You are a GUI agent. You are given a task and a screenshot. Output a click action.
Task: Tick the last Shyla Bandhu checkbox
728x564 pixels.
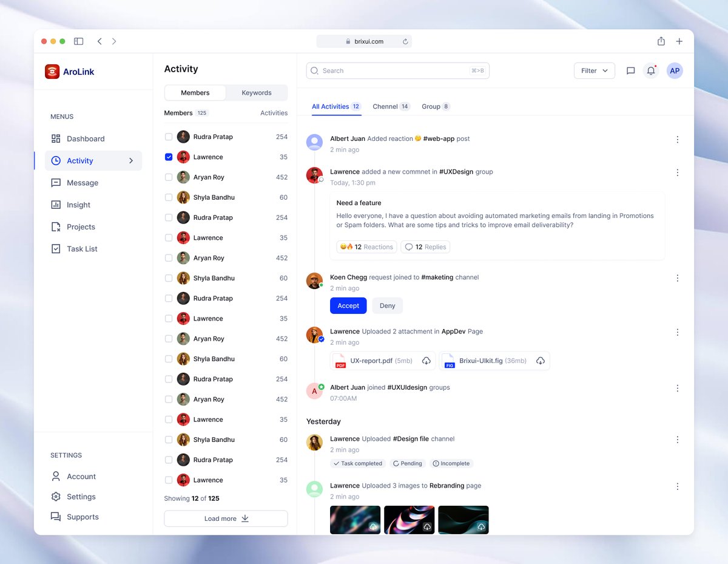click(x=169, y=440)
